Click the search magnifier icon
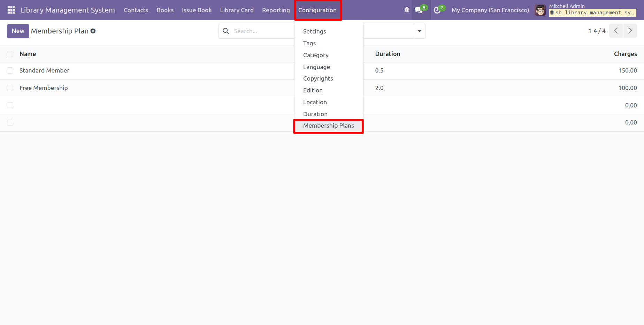This screenshot has width=644, height=325. click(226, 31)
